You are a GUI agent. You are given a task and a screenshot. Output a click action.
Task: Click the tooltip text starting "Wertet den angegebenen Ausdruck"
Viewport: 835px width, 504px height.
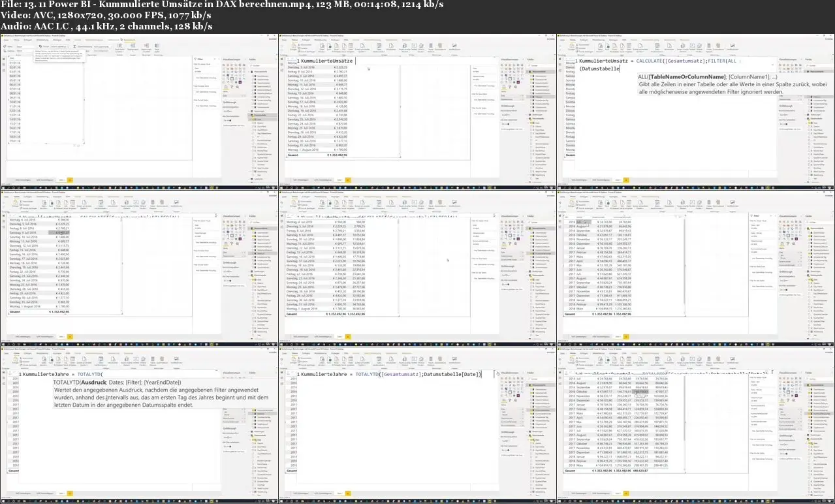pos(161,397)
